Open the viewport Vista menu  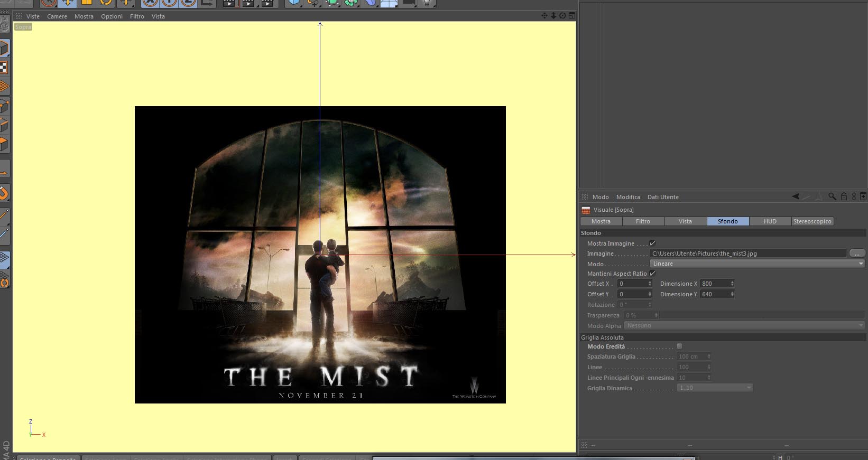(159, 16)
